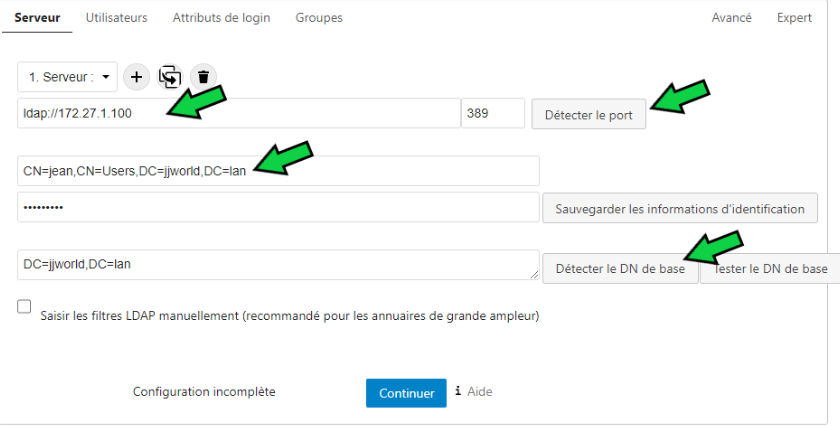Click the trash icon to delete server configuration
Viewport: 840px width, 427px height.
[203, 76]
